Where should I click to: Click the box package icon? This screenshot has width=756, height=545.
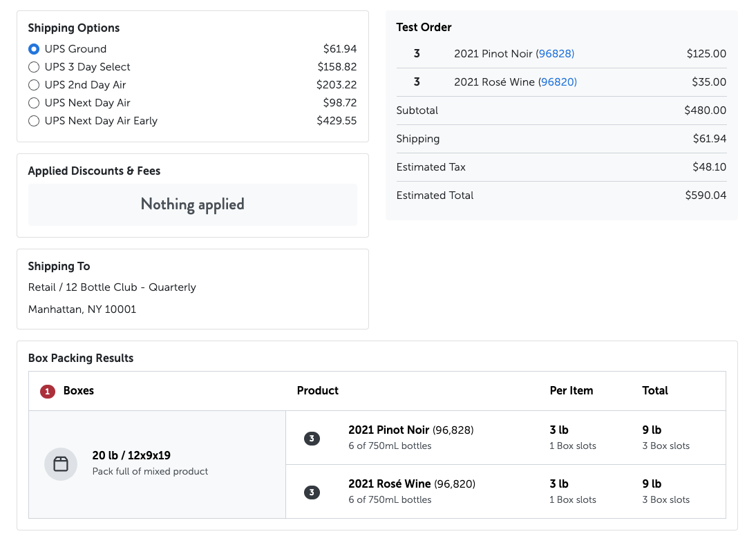(x=61, y=464)
